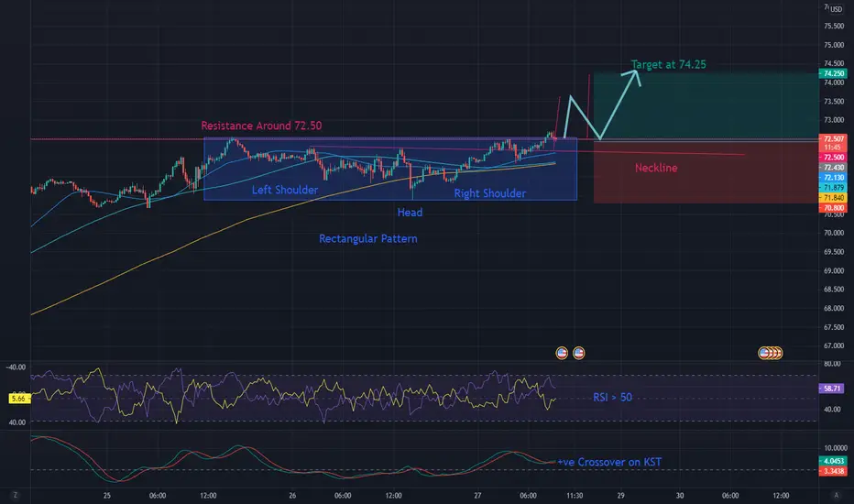Select the 'Rectangular Pattern' text label
Screen dimensions: 854x504
pyautogui.click(x=368, y=238)
